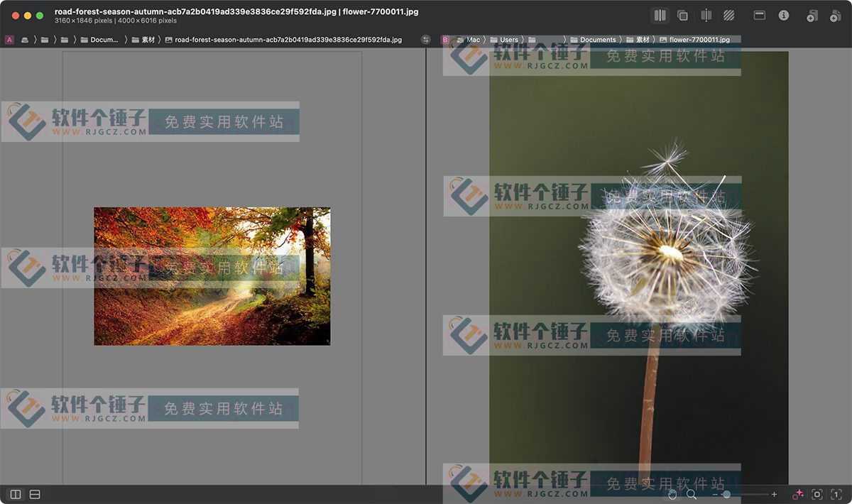
Task: Click the dandelion image in pane B
Action: pyautogui.click(x=639, y=268)
